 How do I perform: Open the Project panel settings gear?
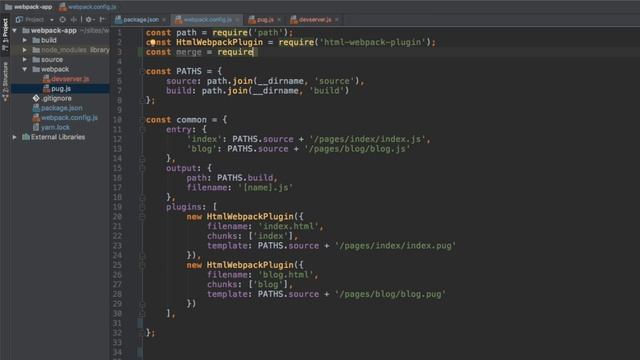tap(89, 19)
